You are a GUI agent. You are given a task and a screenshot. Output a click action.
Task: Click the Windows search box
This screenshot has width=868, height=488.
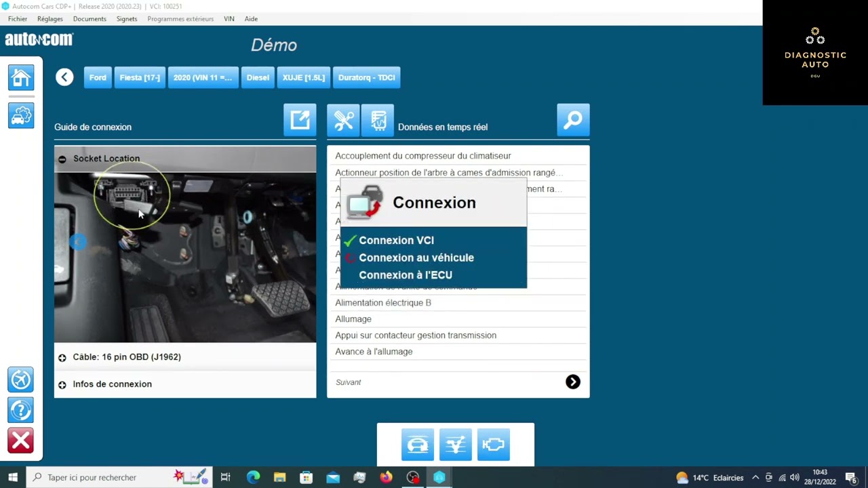click(119, 477)
